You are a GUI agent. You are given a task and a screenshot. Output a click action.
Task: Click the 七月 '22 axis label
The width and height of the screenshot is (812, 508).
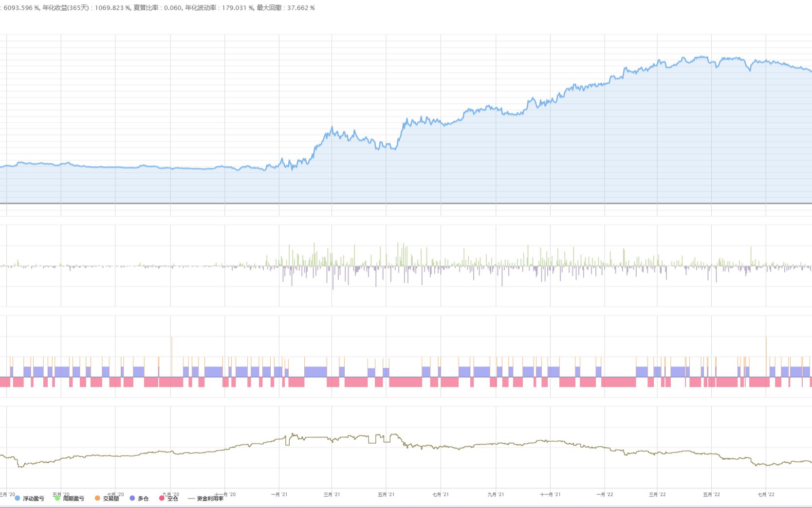click(766, 494)
